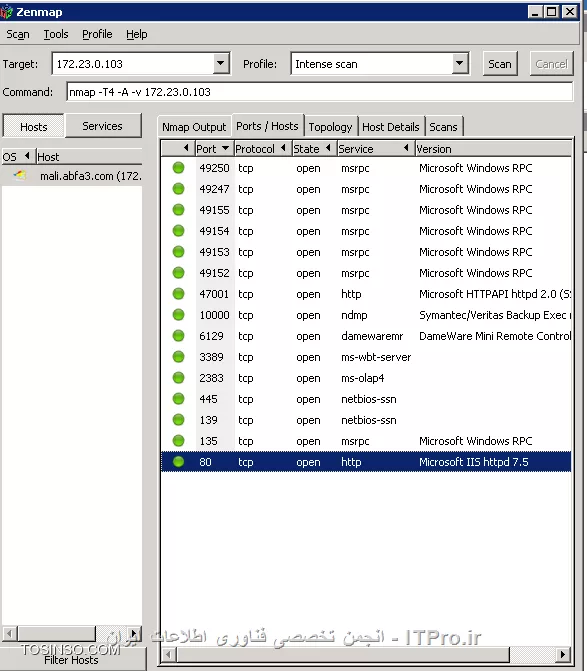Image resolution: width=587 pixels, height=671 pixels.
Task: Click the Microsoft IIS httpd 7.5 version cell
Action: pos(474,462)
